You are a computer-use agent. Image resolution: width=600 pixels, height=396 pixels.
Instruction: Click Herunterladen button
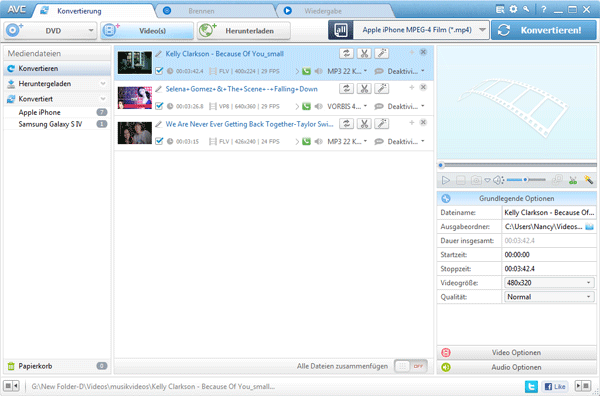244,31
